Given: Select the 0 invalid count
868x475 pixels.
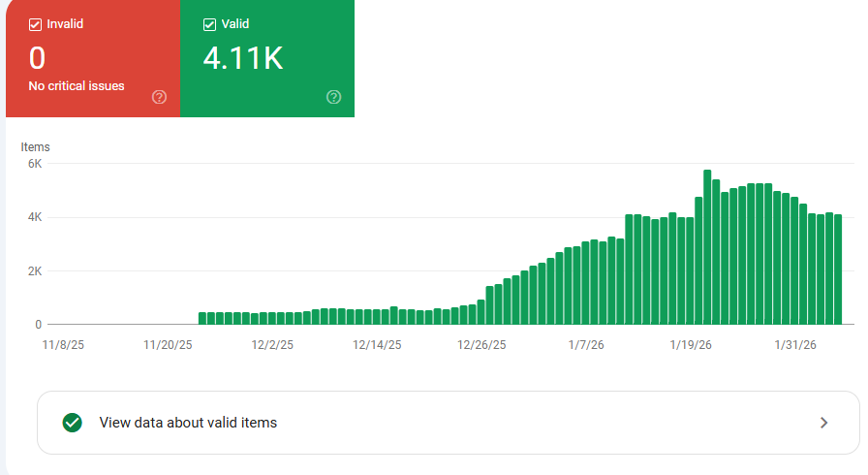Looking at the screenshot, I should 37,58.
